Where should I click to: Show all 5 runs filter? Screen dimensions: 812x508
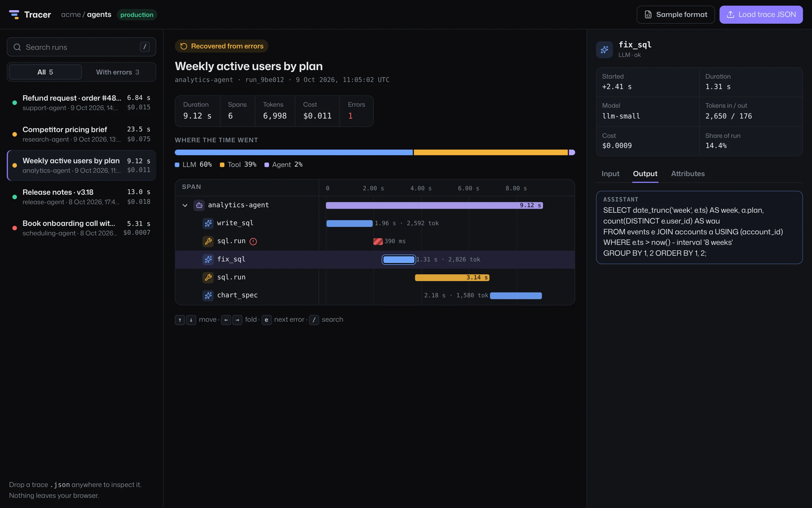[45, 72]
